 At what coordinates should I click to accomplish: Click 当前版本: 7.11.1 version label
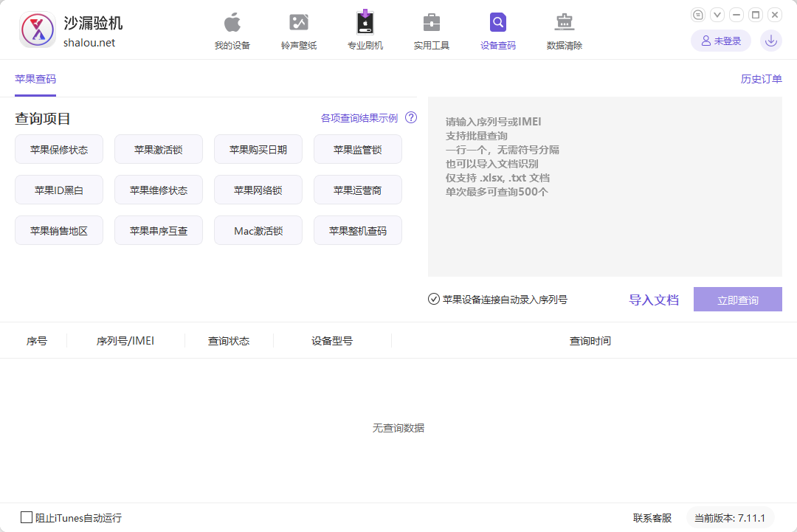(x=730, y=518)
